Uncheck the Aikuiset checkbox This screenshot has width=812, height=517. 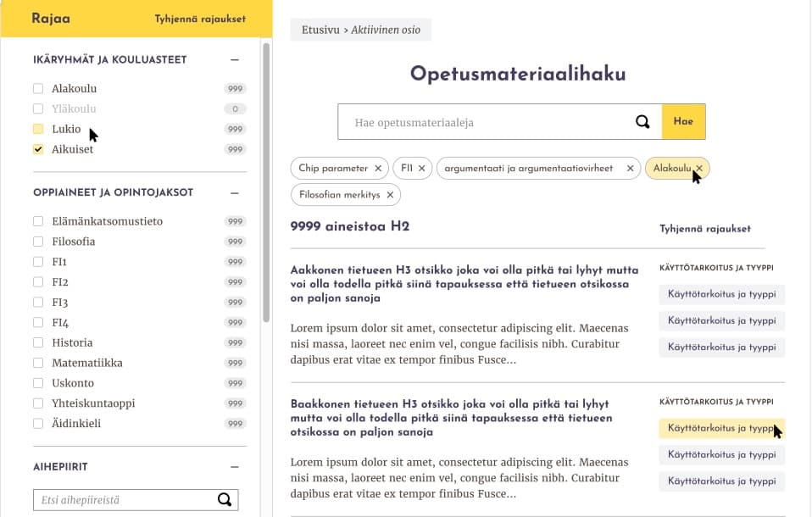(x=37, y=148)
